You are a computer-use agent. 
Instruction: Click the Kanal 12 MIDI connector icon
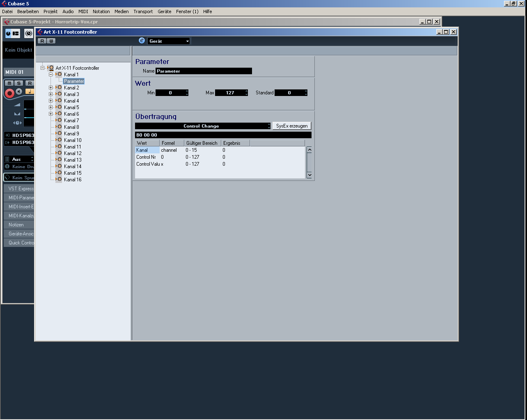click(x=59, y=153)
